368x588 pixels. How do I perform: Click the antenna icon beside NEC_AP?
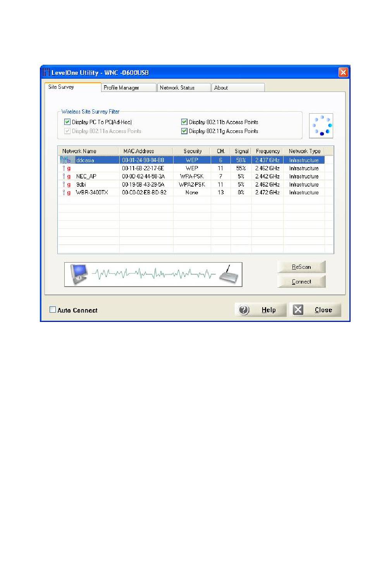point(64,176)
